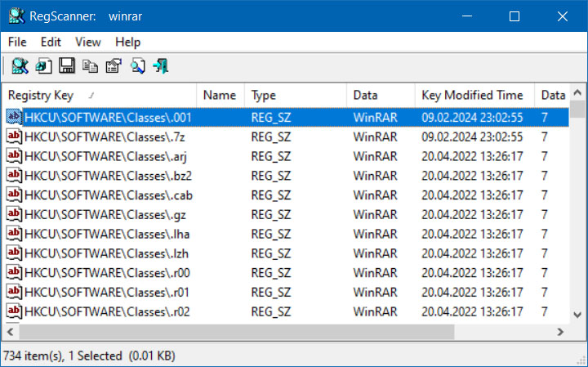Click the ab icon of .7z row
The width and height of the screenshot is (588, 367).
(14, 137)
